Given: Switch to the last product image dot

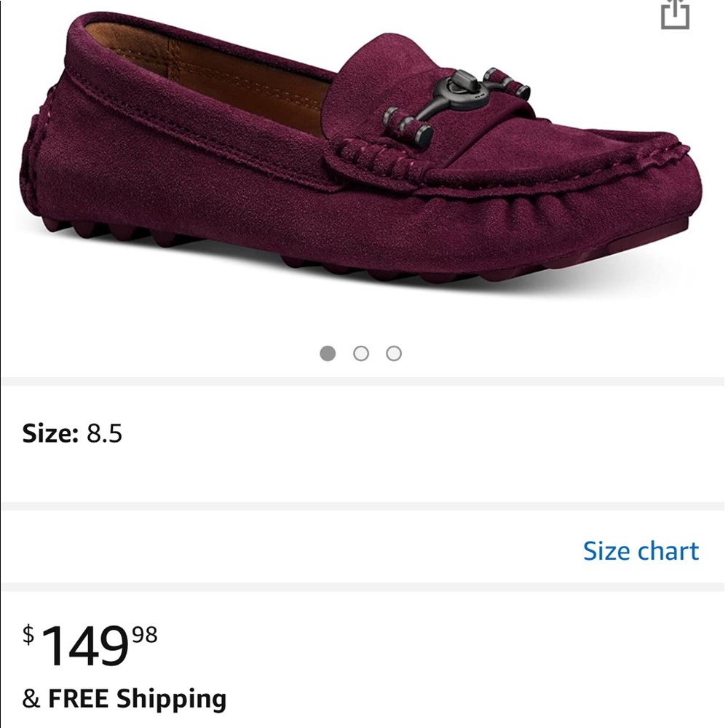Looking at the screenshot, I should [x=395, y=352].
